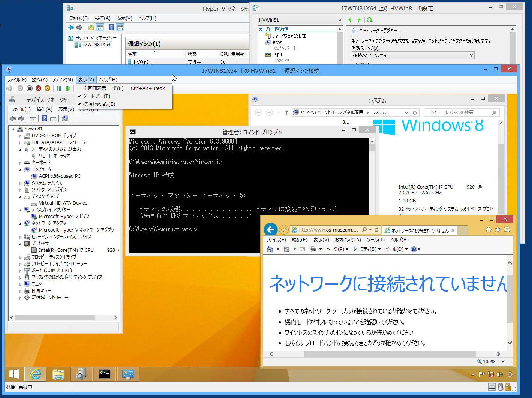The width and height of the screenshot is (532, 398).
Task: Click Ctrl+Alt+Del icon in VM connection toolbar
Action: tap(9, 88)
